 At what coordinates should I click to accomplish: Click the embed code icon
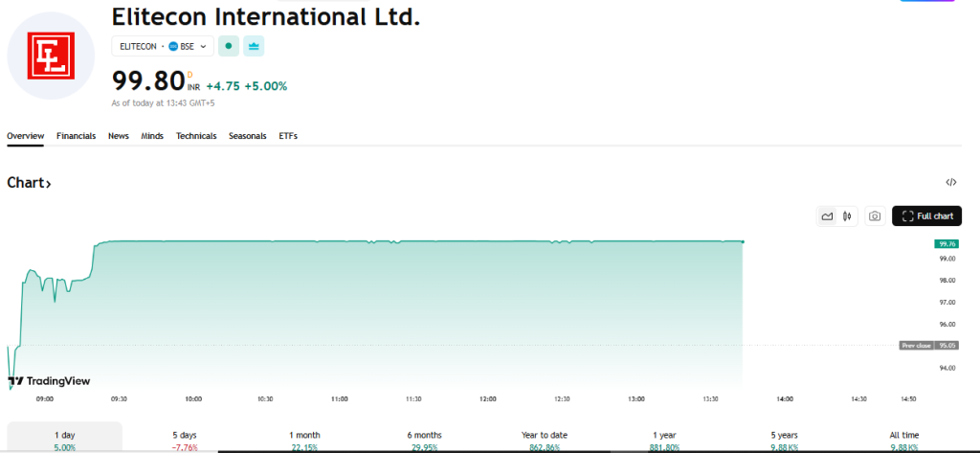[x=950, y=183]
